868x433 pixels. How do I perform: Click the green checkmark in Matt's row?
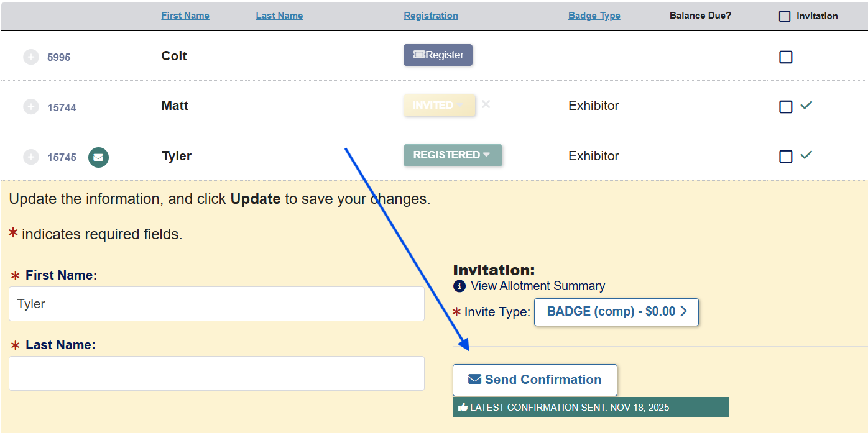click(x=806, y=106)
